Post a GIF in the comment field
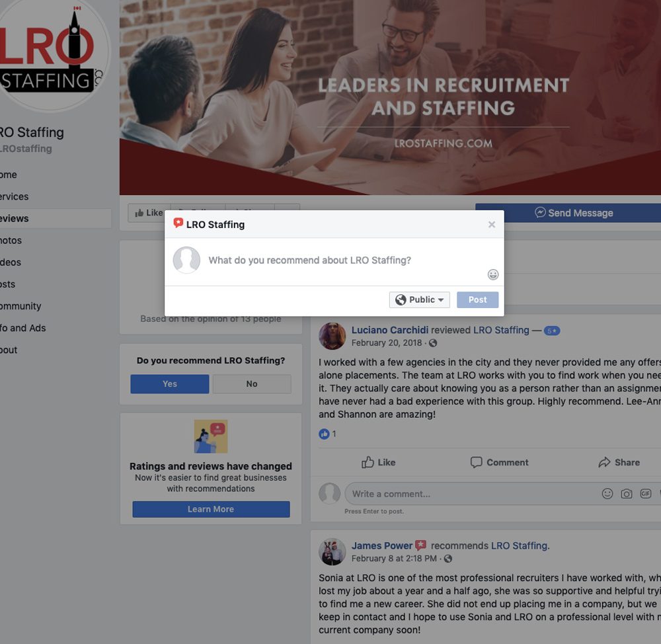This screenshot has width=661, height=644. click(x=645, y=493)
